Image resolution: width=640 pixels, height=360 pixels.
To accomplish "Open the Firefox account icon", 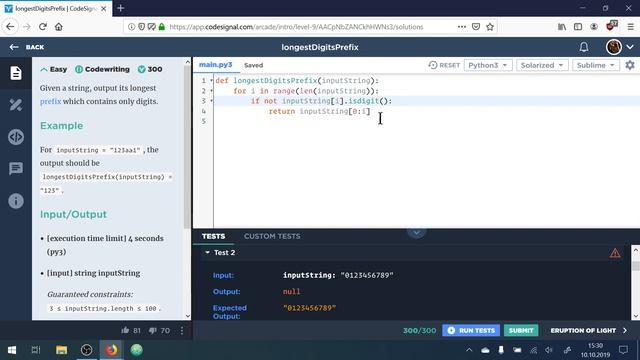I will [594, 27].
